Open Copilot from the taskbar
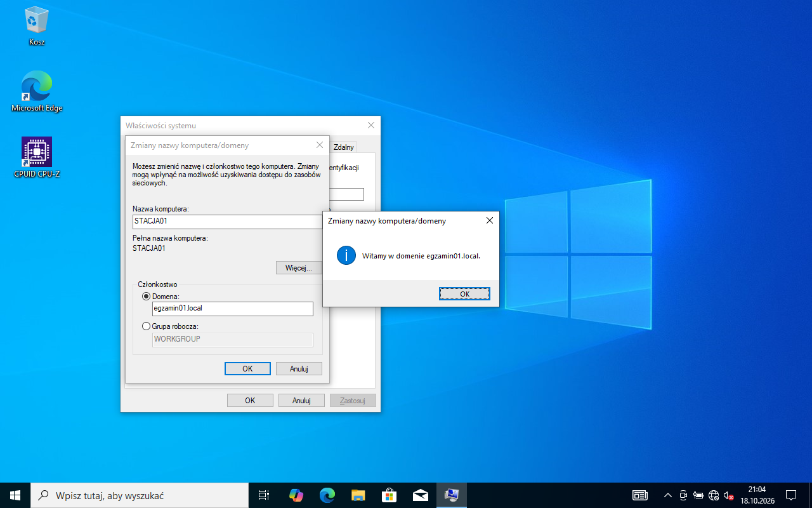812x508 pixels. [x=296, y=495]
